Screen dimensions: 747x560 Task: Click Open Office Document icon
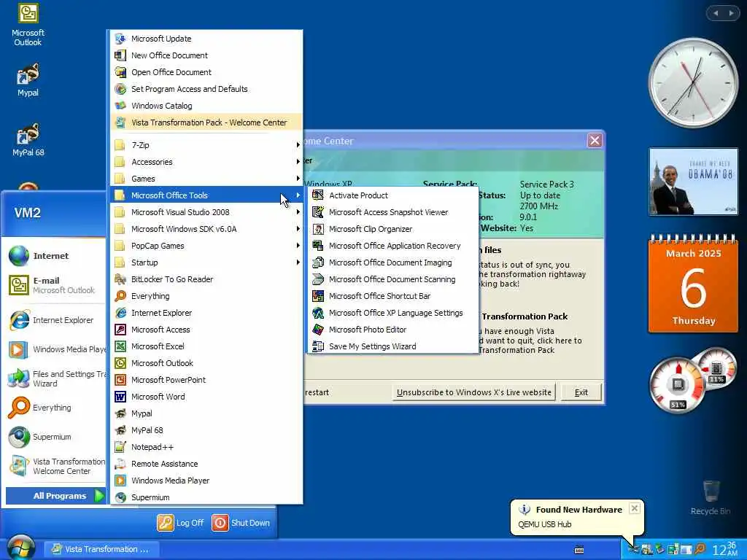pos(120,72)
